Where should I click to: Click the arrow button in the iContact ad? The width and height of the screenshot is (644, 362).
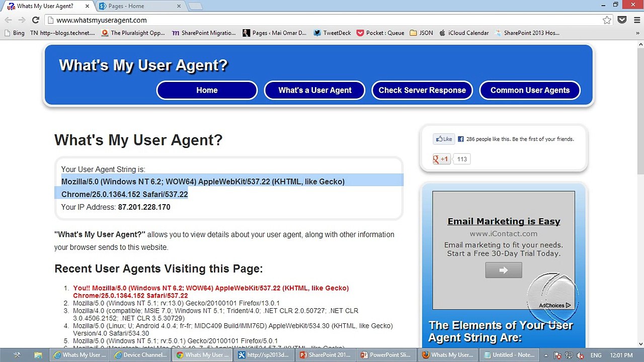(x=504, y=270)
